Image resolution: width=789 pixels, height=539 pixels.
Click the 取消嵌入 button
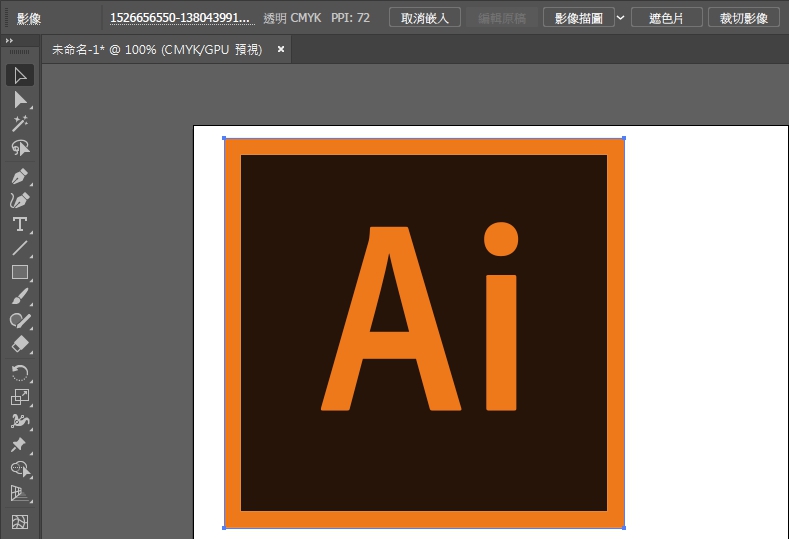point(425,18)
